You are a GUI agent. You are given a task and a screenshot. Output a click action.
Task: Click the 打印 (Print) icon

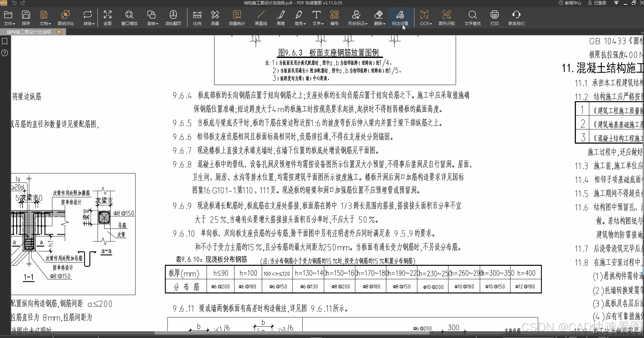click(x=495, y=18)
